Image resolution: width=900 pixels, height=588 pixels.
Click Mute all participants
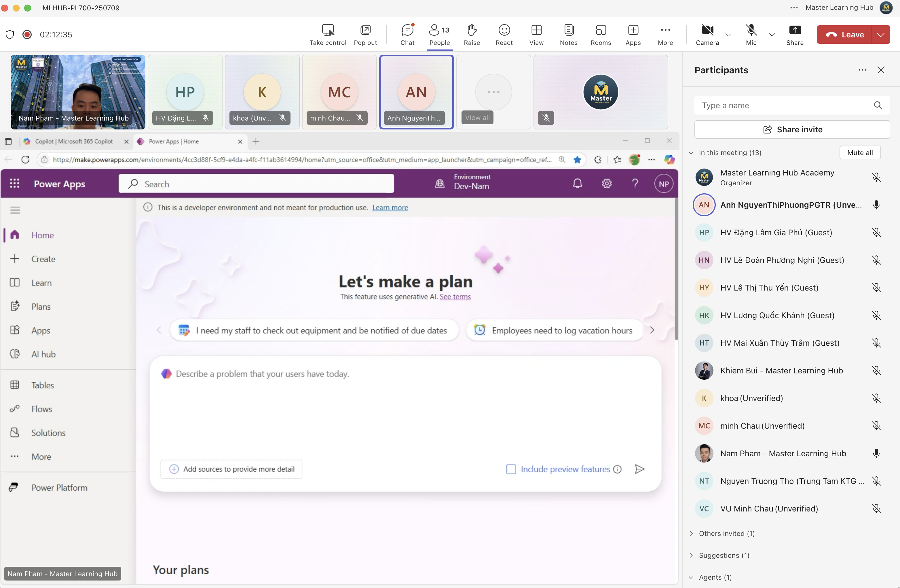[x=860, y=153]
